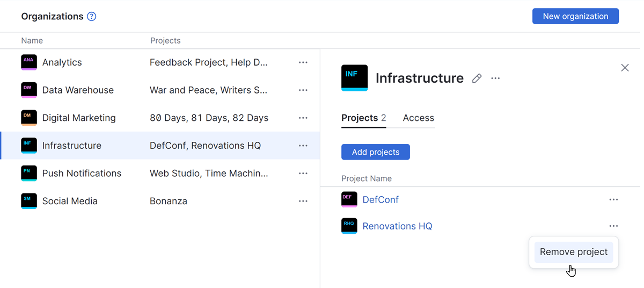Open the Renovations HQ project link

pyautogui.click(x=397, y=226)
